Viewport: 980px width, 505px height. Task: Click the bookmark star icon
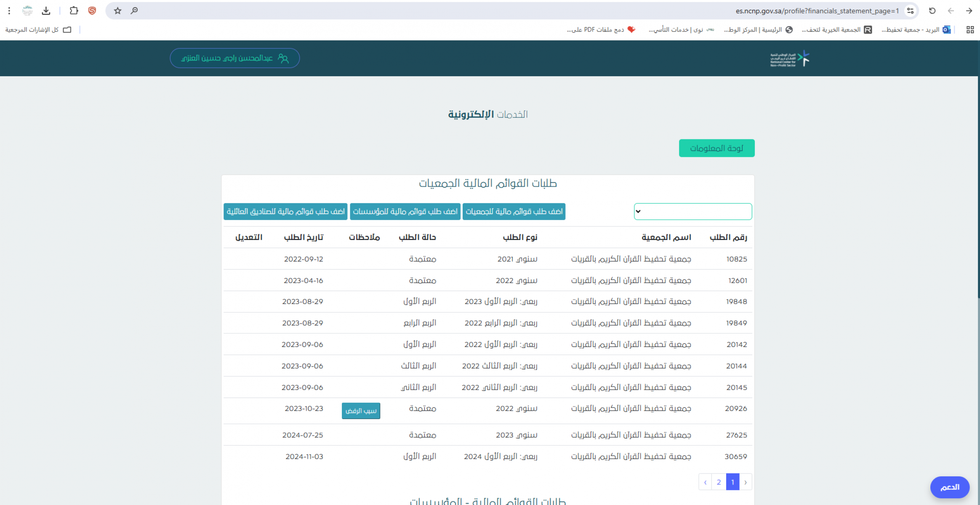point(117,11)
